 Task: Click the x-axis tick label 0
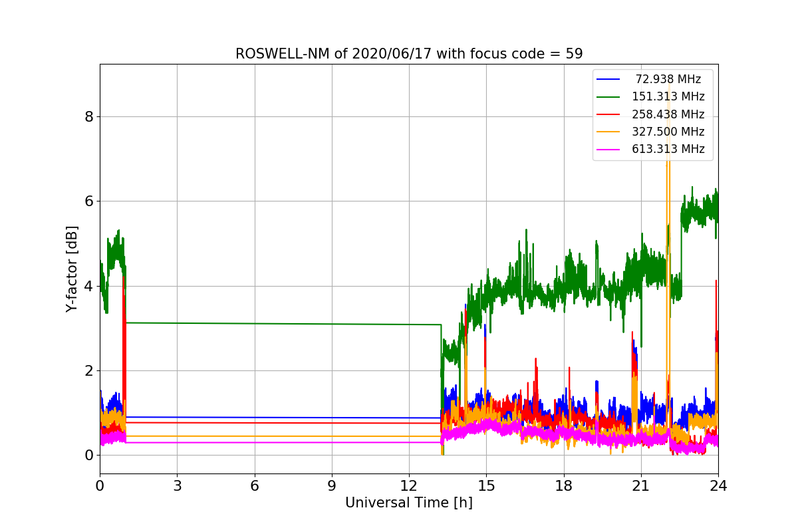tap(100, 486)
